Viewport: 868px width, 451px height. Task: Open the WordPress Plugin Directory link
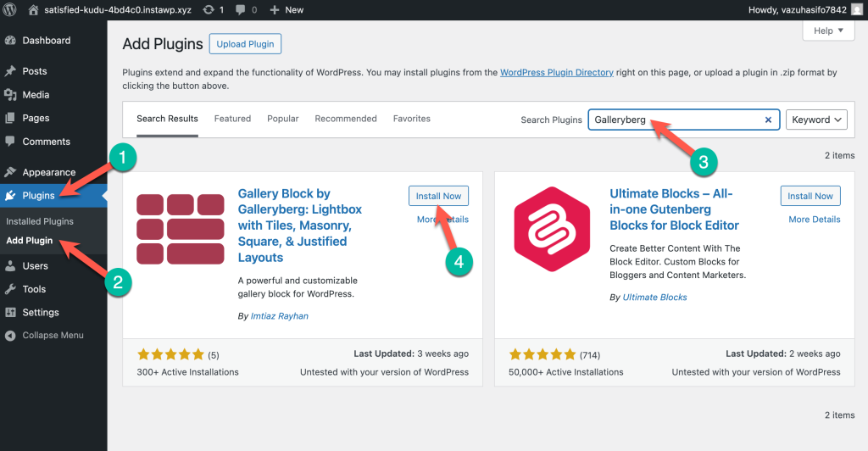pyautogui.click(x=556, y=73)
